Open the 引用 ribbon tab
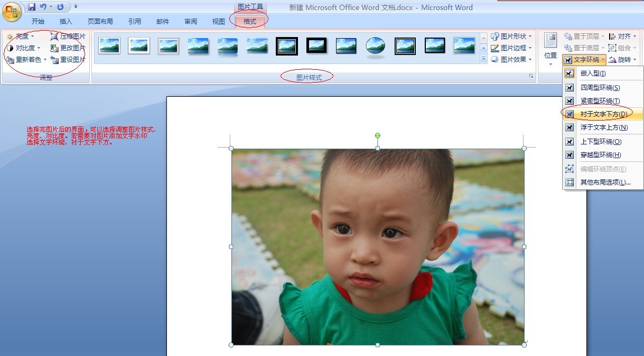 135,21
